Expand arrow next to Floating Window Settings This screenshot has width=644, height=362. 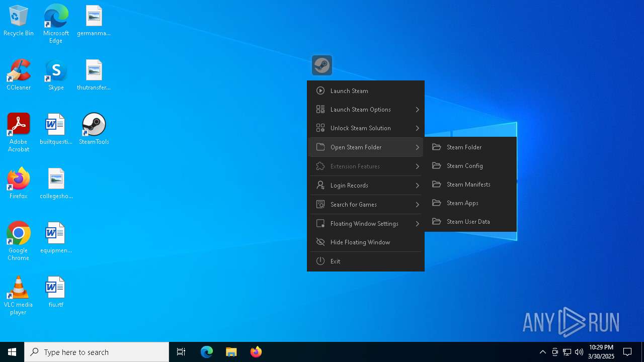[x=418, y=224]
